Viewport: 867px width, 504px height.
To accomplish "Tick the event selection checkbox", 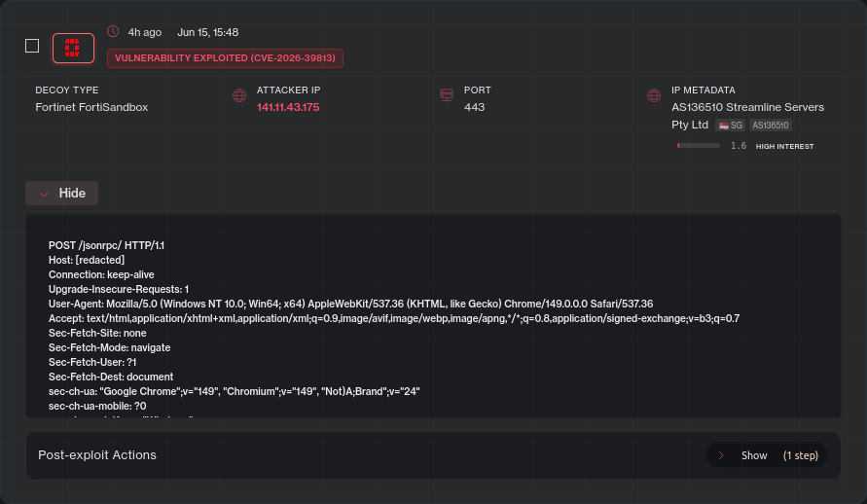I will coord(32,46).
